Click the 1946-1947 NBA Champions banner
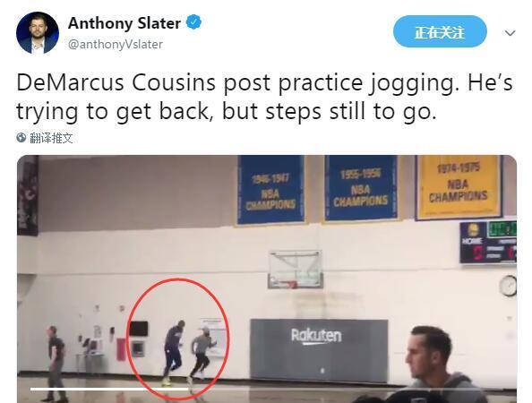Viewport: 532px width, 403px height. [270, 190]
